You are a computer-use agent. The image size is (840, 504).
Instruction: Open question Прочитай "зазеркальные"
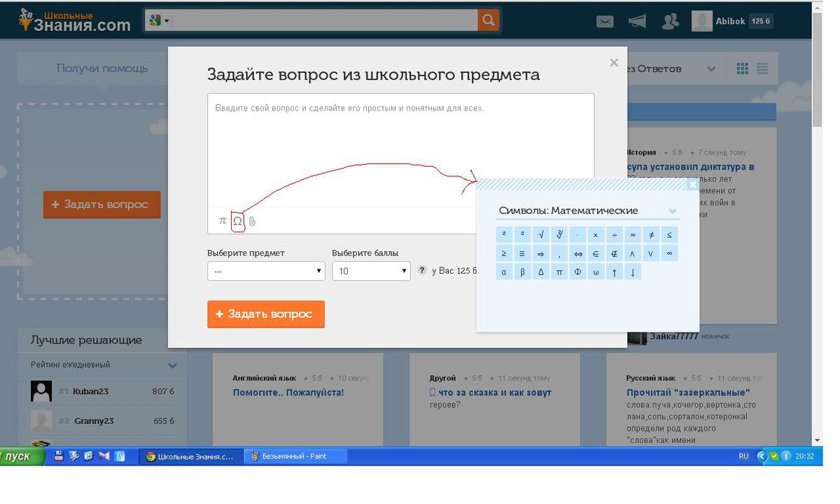pos(688,393)
